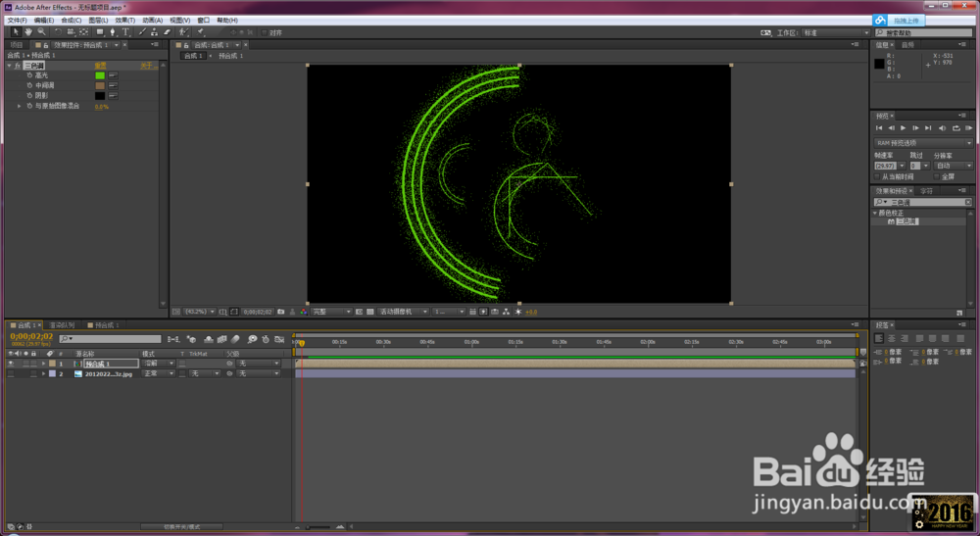
Task: Click the blue upload button at top
Action: tap(900, 21)
